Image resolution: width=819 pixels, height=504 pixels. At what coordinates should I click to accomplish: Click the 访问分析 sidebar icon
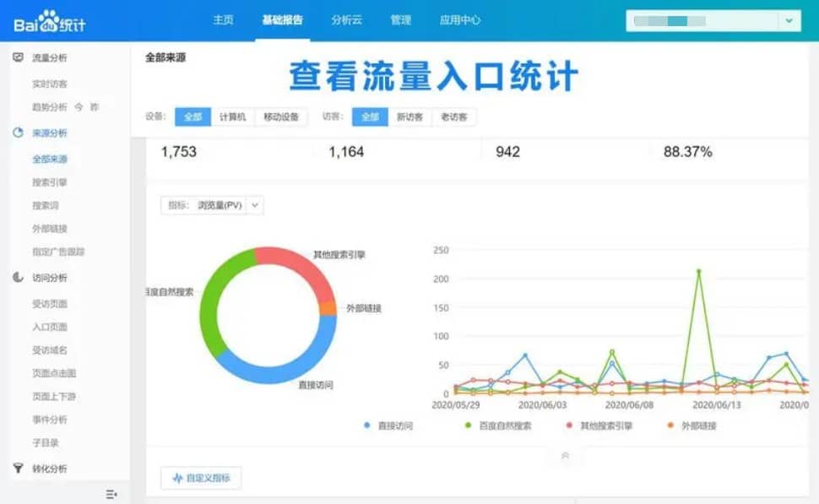[19, 277]
